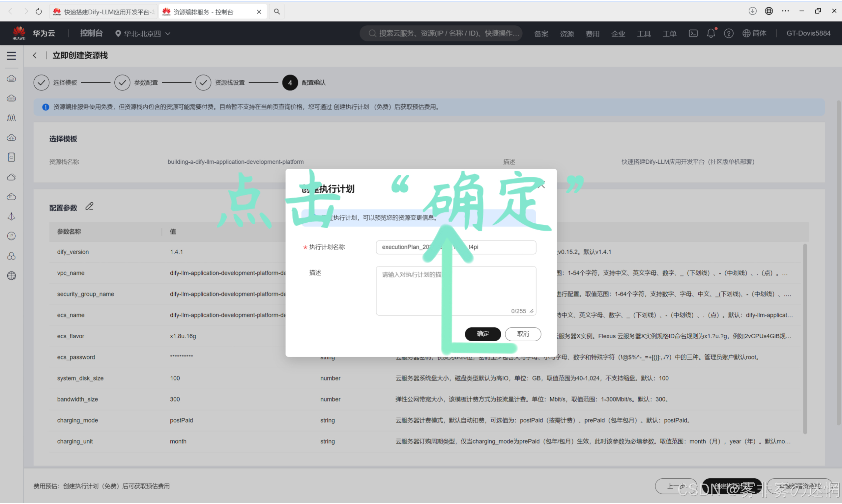842x504 pixels.
Task: Open browser more options menu
Action: pos(785,11)
